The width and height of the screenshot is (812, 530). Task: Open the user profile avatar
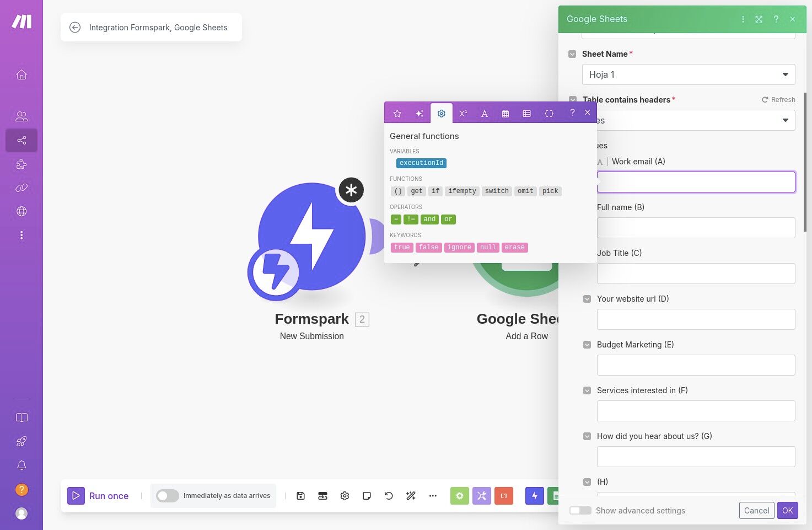(21, 513)
